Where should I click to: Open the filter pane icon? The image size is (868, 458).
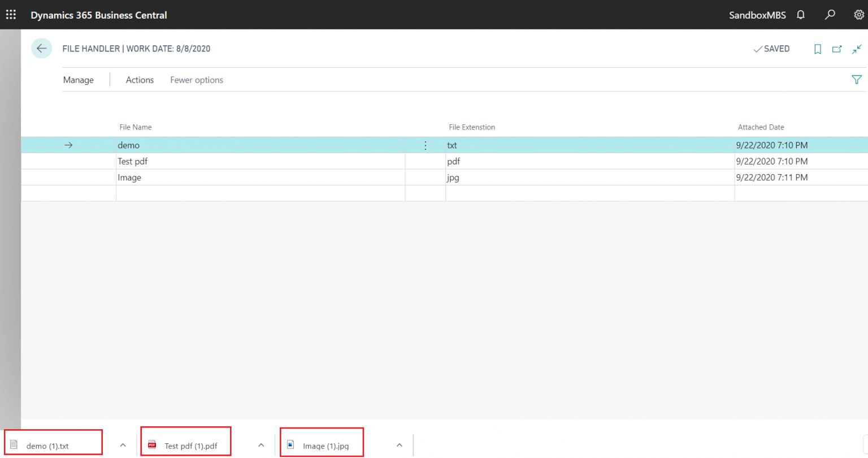coord(857,79)
